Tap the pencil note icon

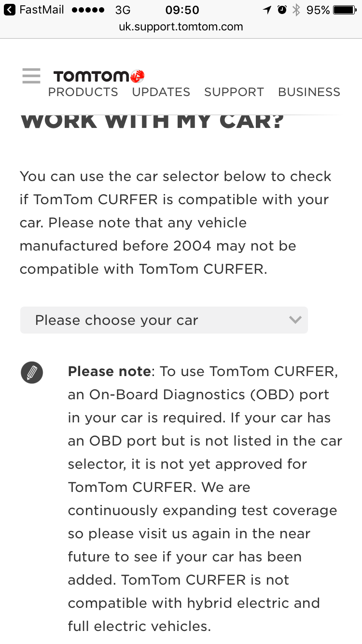pyautogui.click(x=32, y=373)
